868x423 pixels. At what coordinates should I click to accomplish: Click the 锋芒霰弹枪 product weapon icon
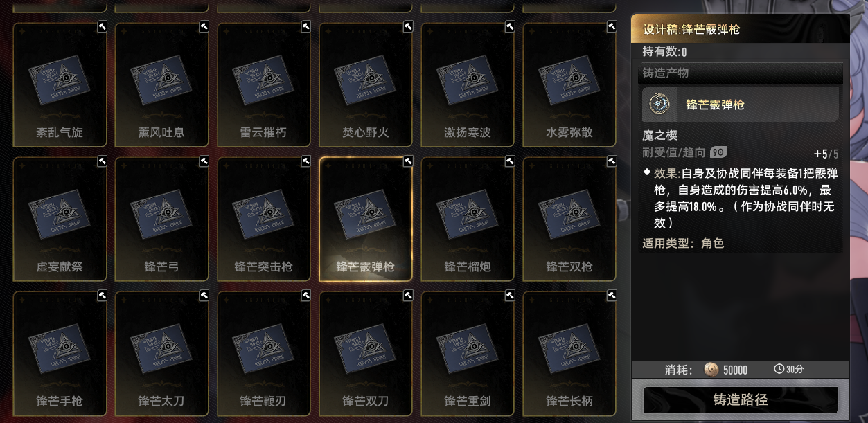(659, 104)
